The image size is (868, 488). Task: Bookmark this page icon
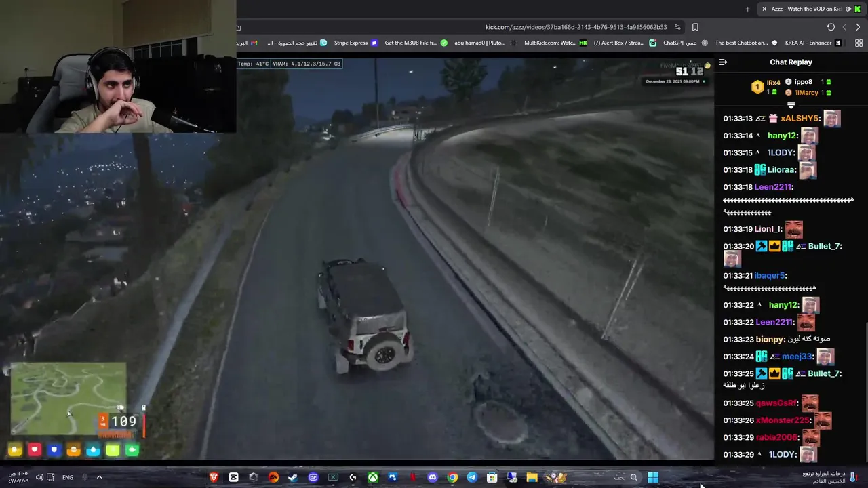pyautogui.click(x=695, y=27)
